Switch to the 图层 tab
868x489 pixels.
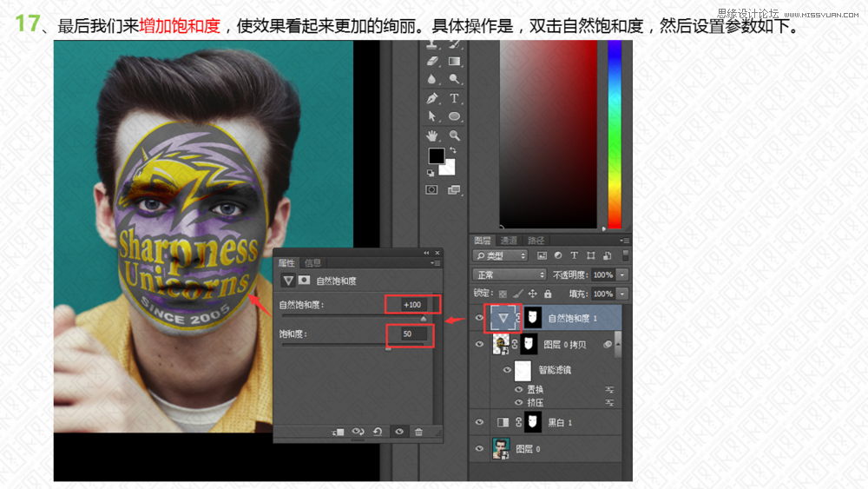(482, 241)
